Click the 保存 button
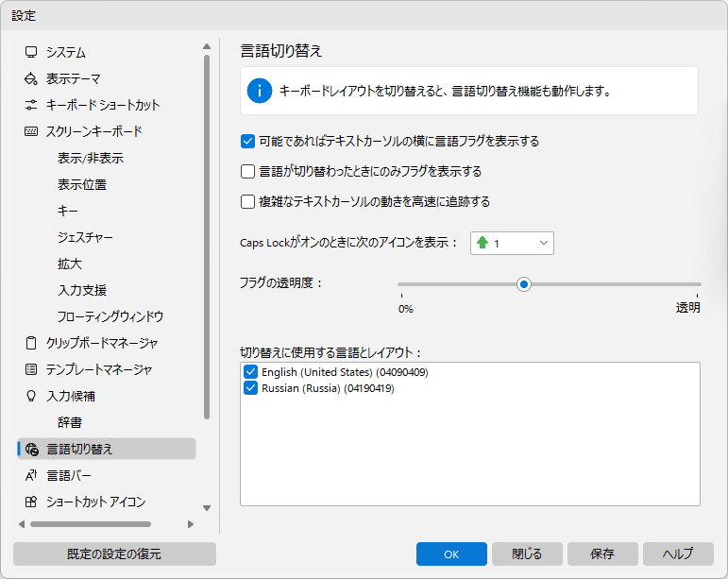Viewport: 728px width, 579px height. point(602,553)
